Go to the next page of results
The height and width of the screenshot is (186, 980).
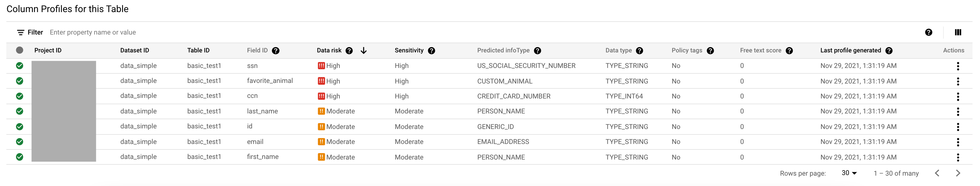click(958, 173)
